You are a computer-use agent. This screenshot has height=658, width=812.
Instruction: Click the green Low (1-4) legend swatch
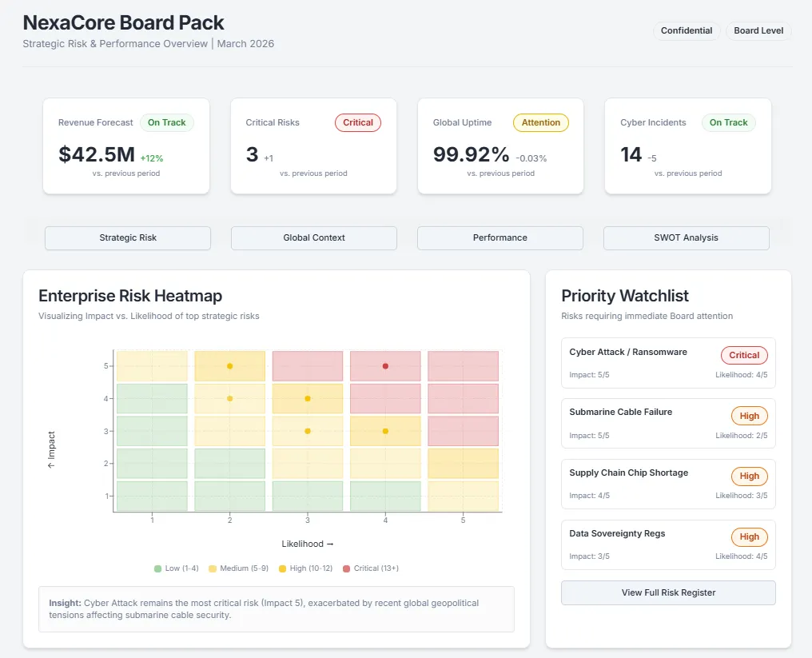158,569
